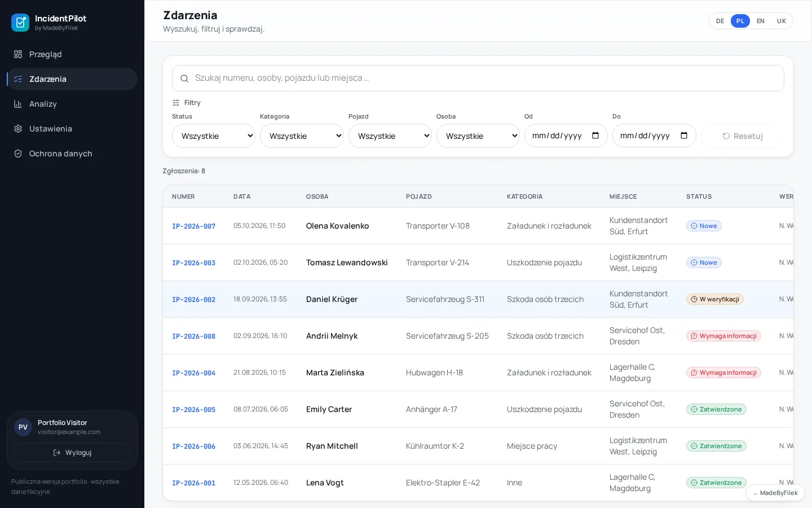Click the Ochrona danych shield icon
The image size is (812, 508).
(18, 154)
